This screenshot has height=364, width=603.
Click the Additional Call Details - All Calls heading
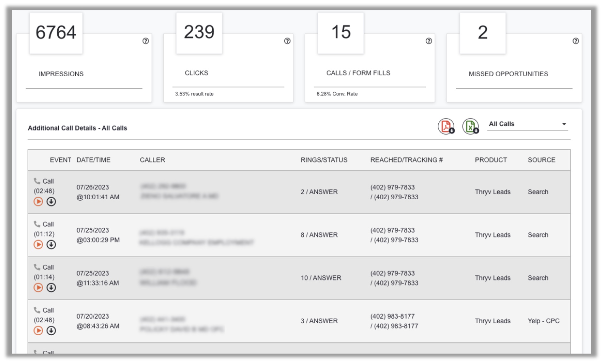tap(77, 128)
